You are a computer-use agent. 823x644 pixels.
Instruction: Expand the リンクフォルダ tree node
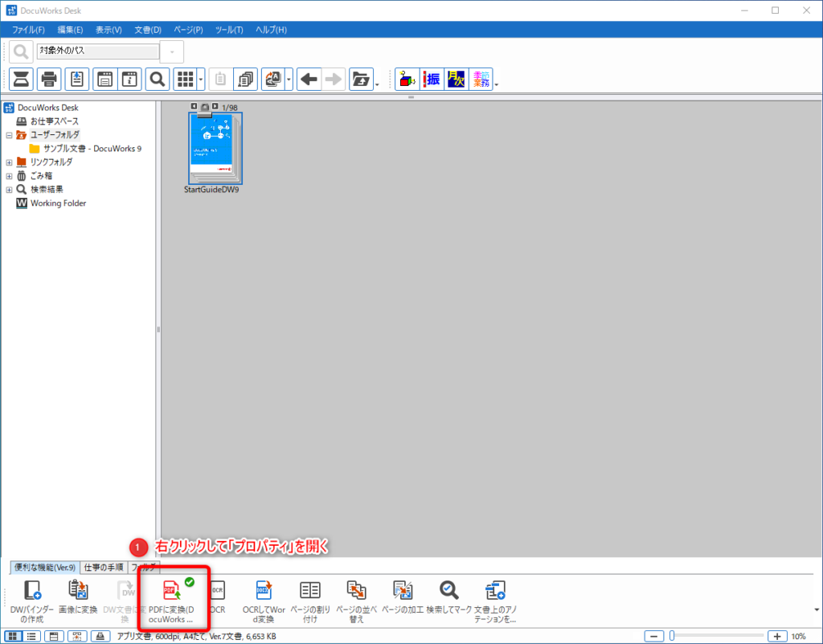click(x=9, y=162)
